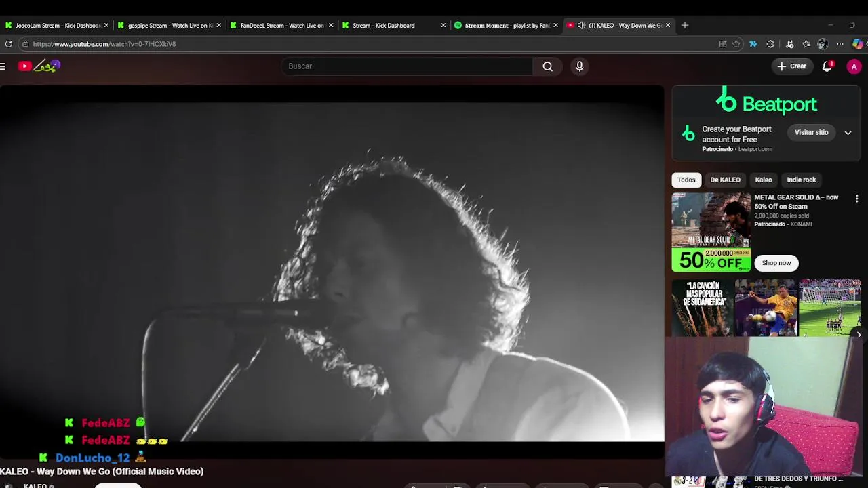Screen dimensions: 868x488
Task: Close the JoacoLam Stream tab
Action: pyautogui.click(x=106, y=25)
